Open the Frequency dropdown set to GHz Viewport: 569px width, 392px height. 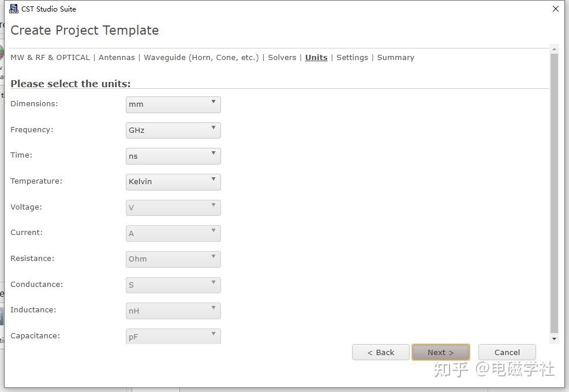pyautogui.click(x=173, y=130)
